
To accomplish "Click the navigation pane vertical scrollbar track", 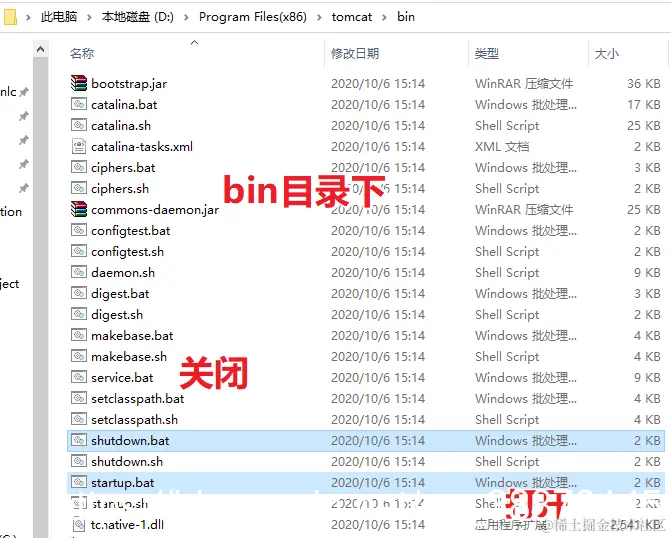I will (x=41, y=297).
